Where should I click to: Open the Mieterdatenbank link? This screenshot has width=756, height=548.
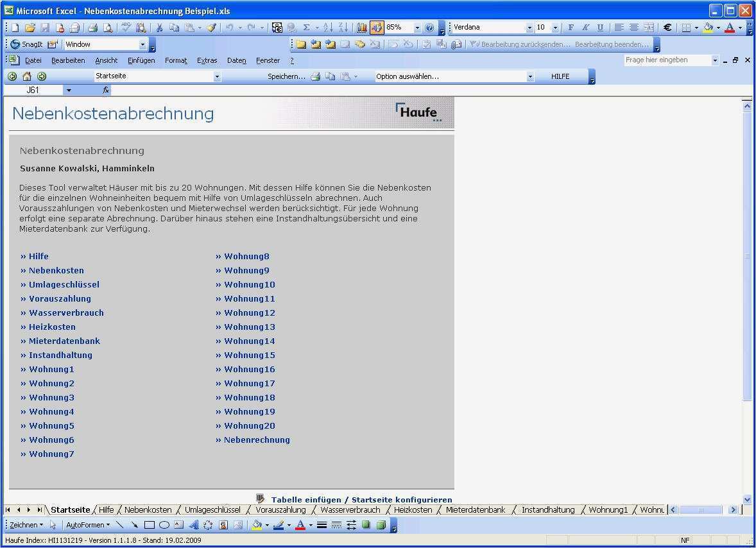point(64,341)
